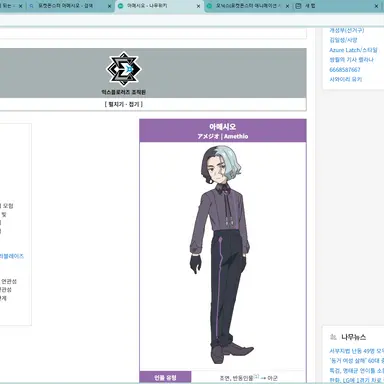Click the 아메시오 infobox title
The height and width of the screenshot is (384, 384).
(x=222, y=127)
